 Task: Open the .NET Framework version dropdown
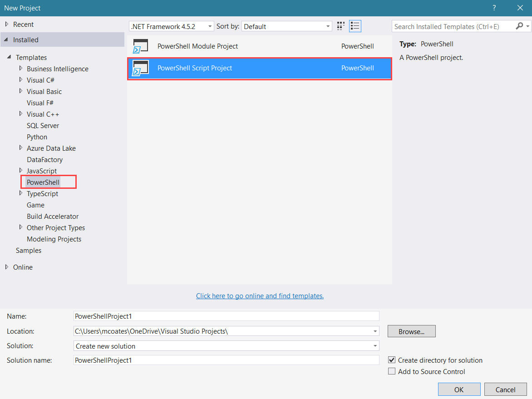(x=171, y=26)
